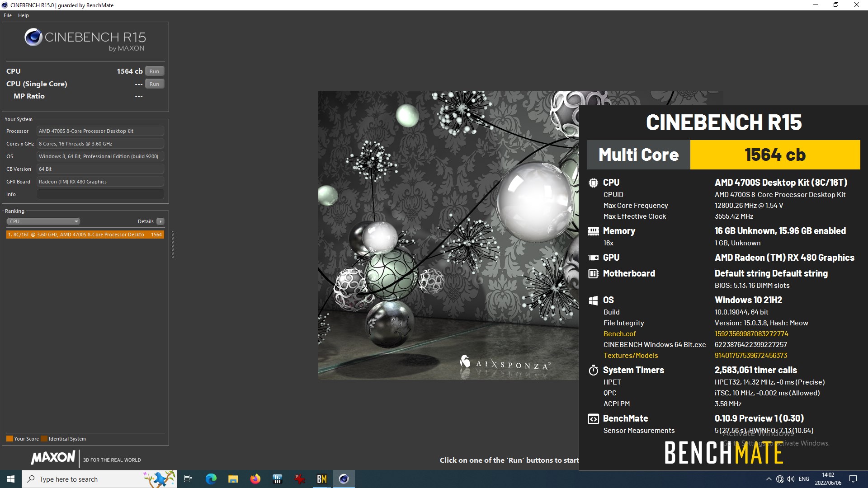Expand the ranking Details arrow
The image size is (868, 488).
click(x=160, y=221)
